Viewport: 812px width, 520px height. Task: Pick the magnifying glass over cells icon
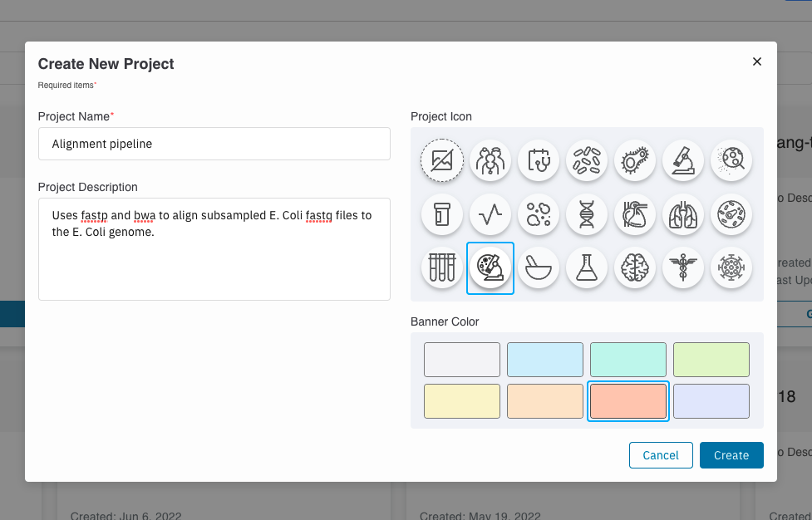tap(731, 160)
